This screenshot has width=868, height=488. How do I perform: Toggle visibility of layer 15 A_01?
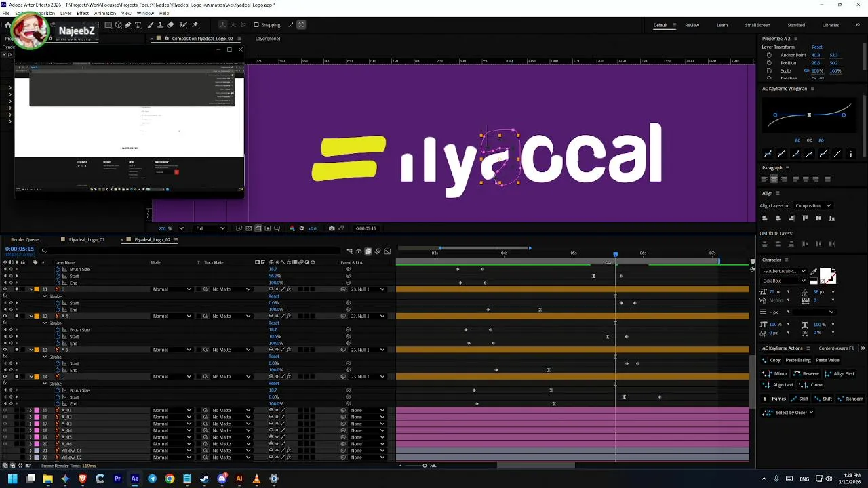coord(5,410)
